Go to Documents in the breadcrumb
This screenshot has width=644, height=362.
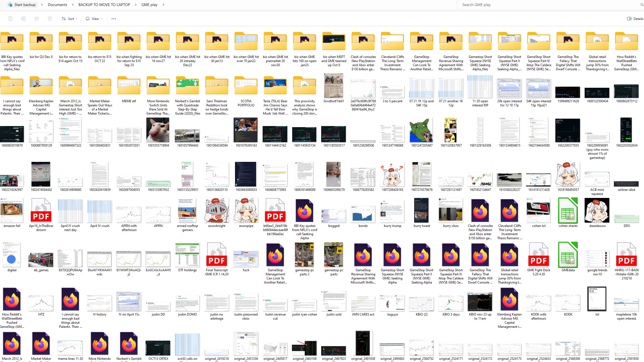[57, 5]
